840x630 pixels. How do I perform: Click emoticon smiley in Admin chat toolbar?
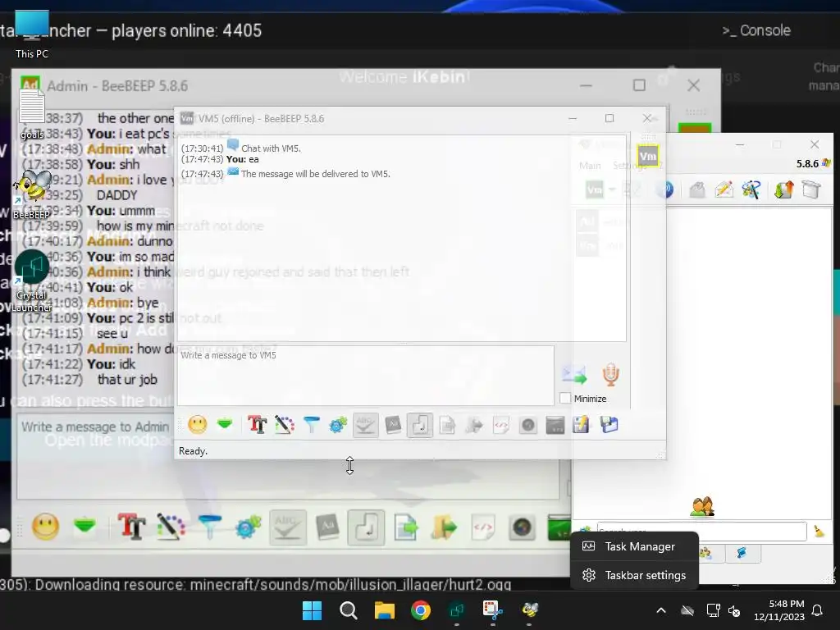46,527
